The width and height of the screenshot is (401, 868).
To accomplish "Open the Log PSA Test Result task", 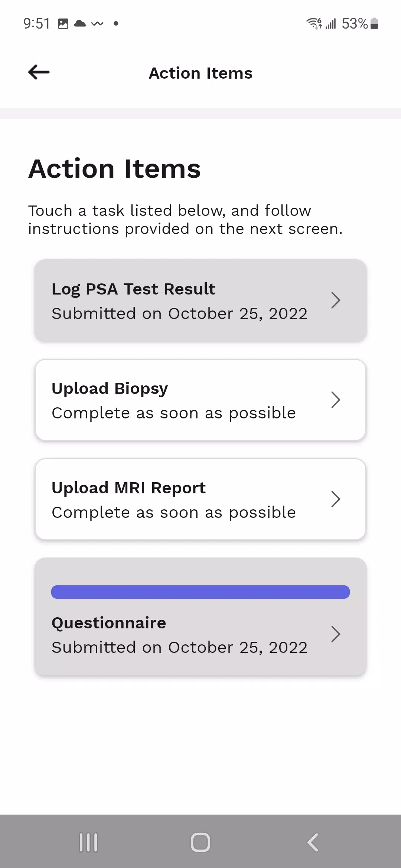I will (133, 289).
